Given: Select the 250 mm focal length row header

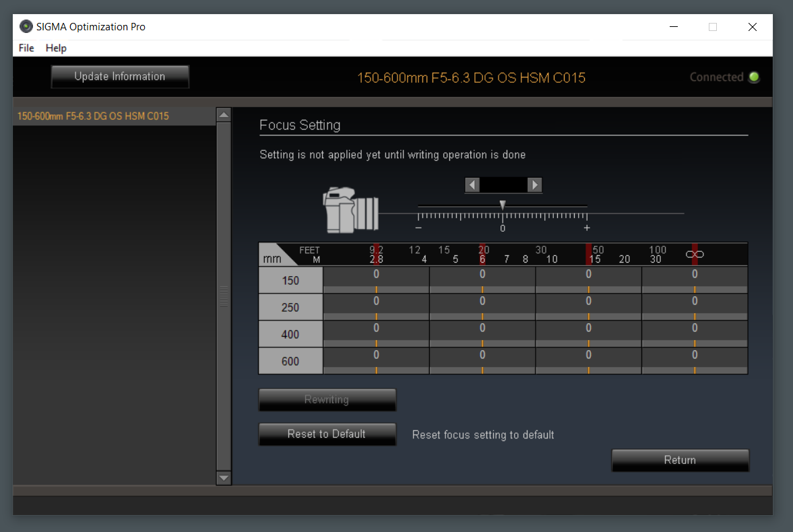Looking at the screenshot, I should point(291,307).
